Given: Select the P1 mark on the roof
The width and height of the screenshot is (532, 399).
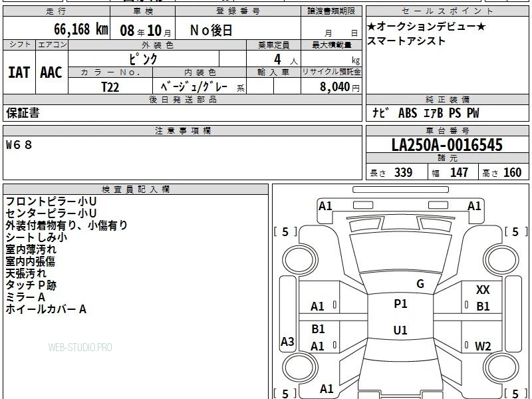Looking at the screenshot, I should click(x=400, y=304).
